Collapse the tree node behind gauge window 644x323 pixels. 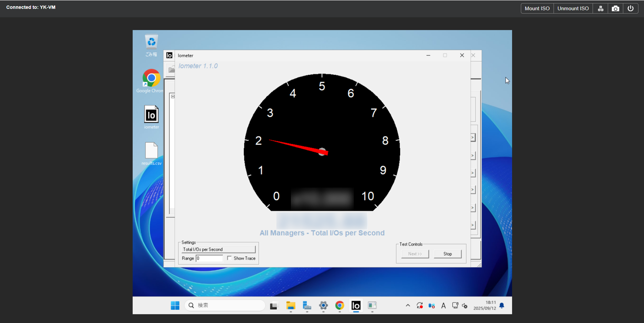tap(173, 96)
